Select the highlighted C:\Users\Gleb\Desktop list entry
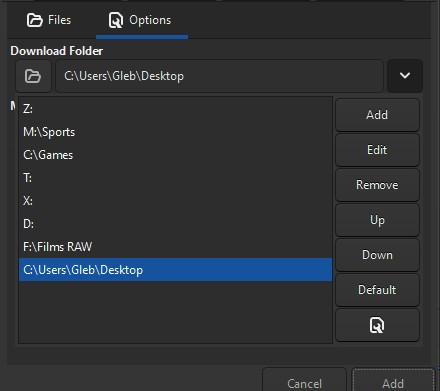Screen dimensions: 440x391 coord(175,270)
